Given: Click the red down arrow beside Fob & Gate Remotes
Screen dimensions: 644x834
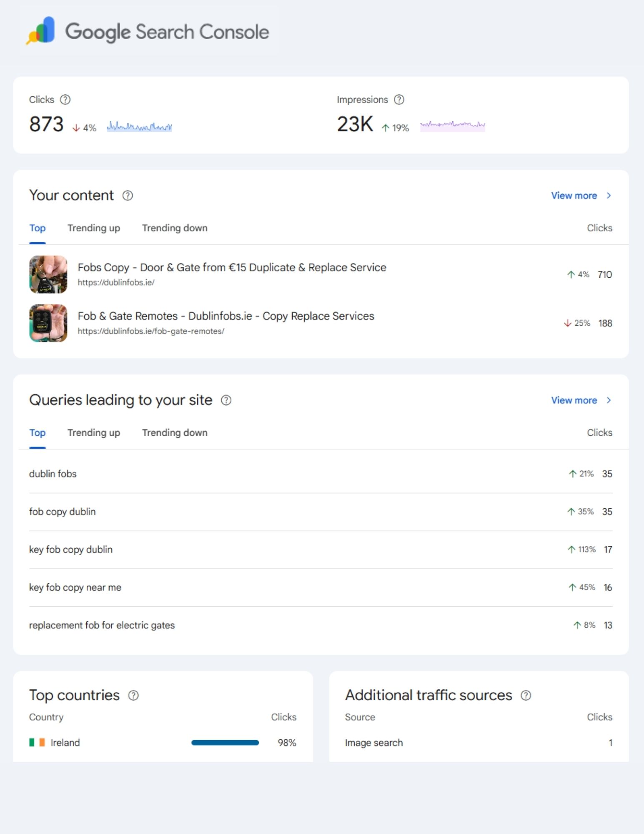Looking at the screenshot, I should [x=566, y=323].
